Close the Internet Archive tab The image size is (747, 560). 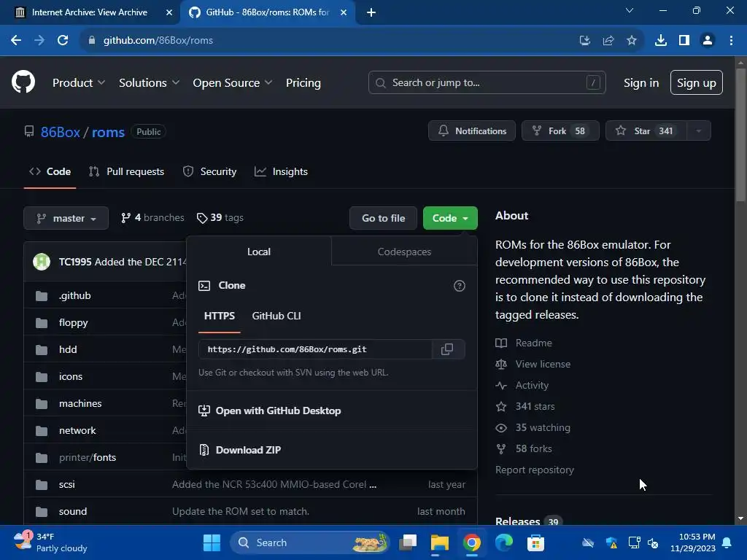pyautogui.click(x=169, y=12)
